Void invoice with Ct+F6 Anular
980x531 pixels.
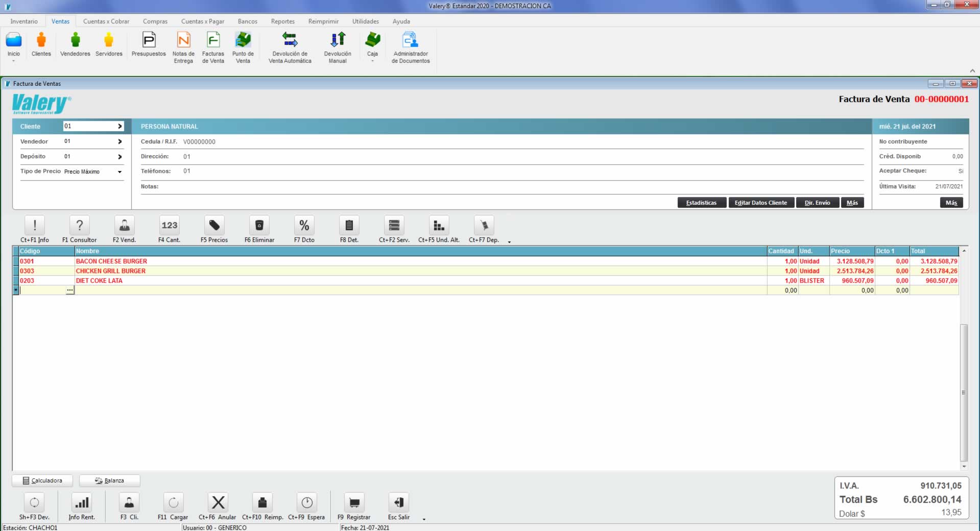(218, 502)
